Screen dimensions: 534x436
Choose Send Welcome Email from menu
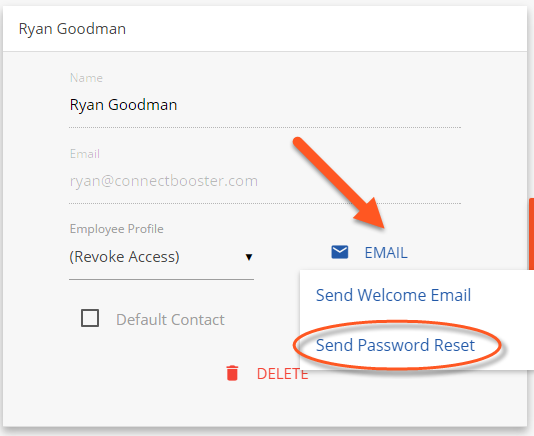point(393,295)
